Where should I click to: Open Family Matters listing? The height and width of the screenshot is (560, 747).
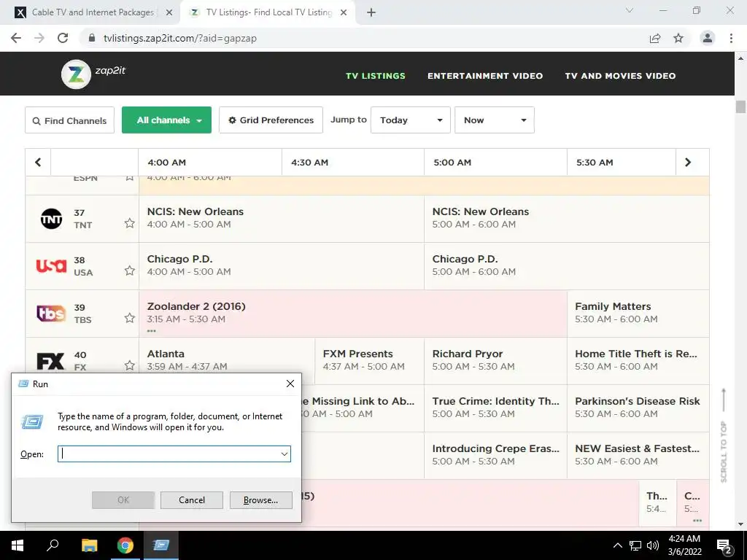coord(638,314)
